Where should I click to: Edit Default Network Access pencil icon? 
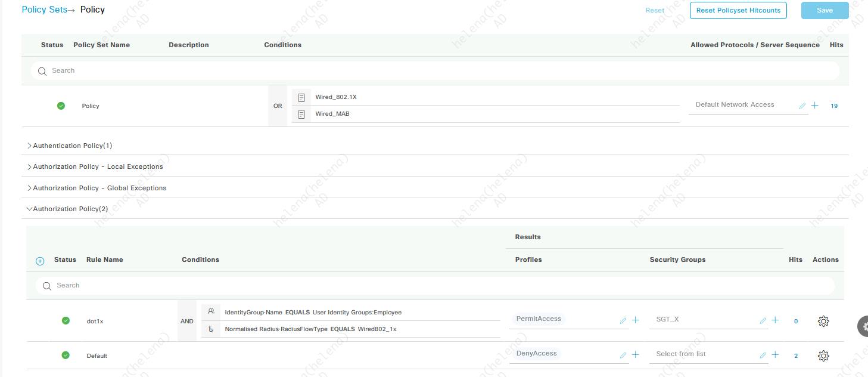pos(802,106)
